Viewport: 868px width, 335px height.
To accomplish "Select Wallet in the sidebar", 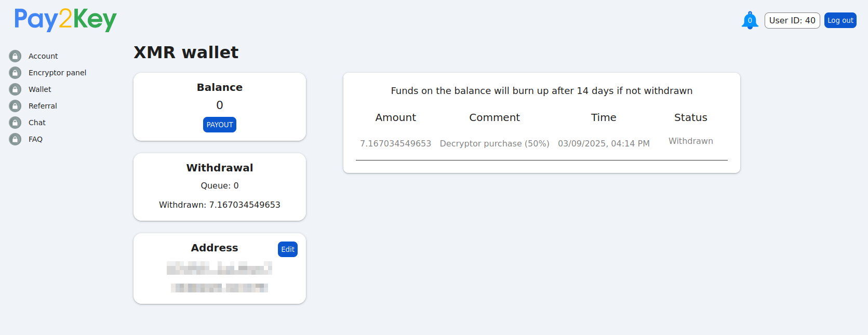I will point(40,89).
